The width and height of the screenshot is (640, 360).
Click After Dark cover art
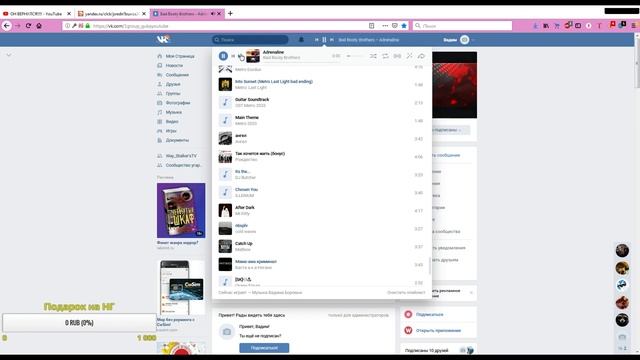pyautogui.click(x=225, y=211)
